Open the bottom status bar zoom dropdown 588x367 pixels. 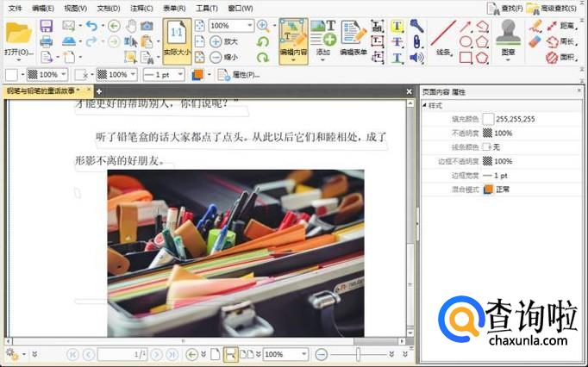pyautogui.click(x=303, y=354)
